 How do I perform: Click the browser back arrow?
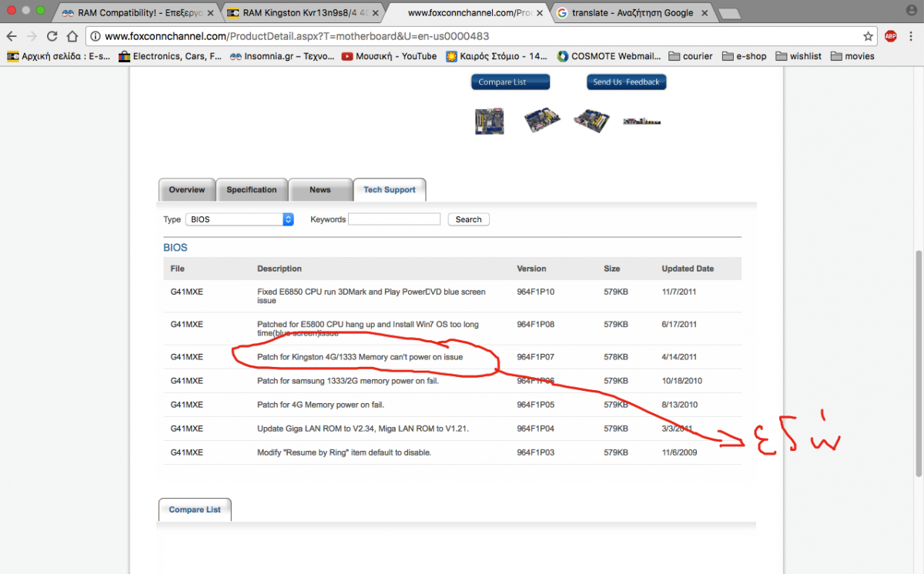pos(12,36)
